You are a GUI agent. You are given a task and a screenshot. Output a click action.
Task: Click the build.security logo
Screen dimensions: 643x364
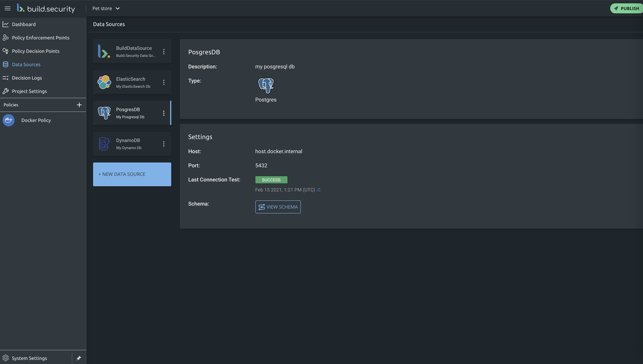tap(46, 9)
